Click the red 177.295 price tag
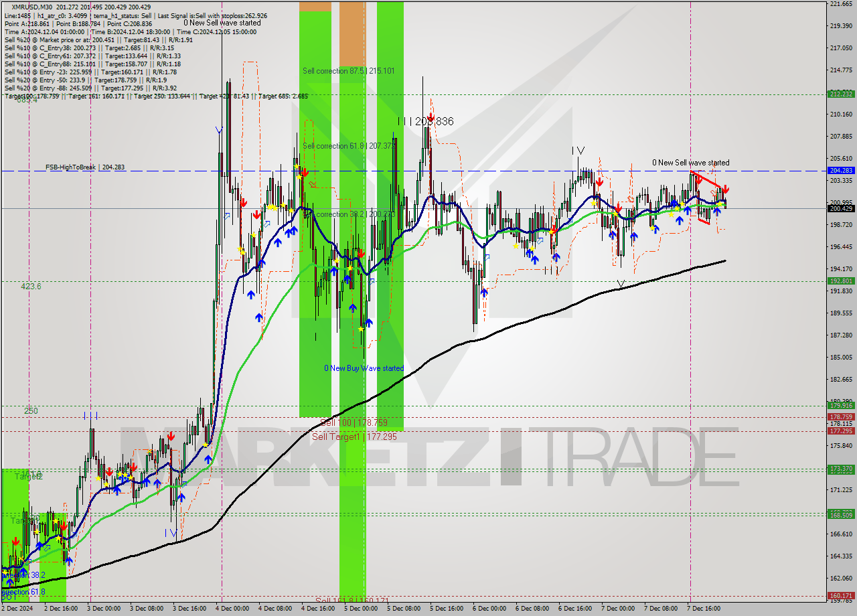857x616 pixels. (840, 431)
